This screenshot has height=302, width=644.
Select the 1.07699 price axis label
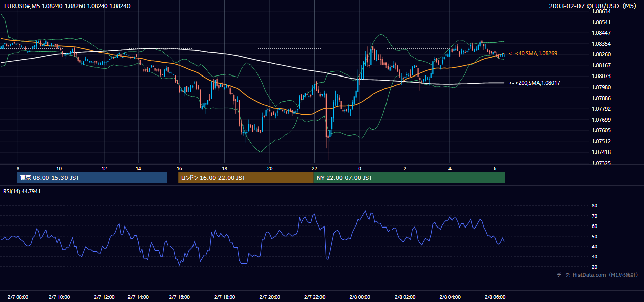(602, 120)
